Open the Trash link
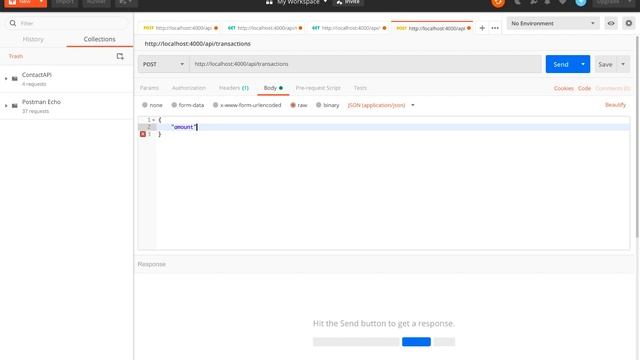 (x=16, y=56)
